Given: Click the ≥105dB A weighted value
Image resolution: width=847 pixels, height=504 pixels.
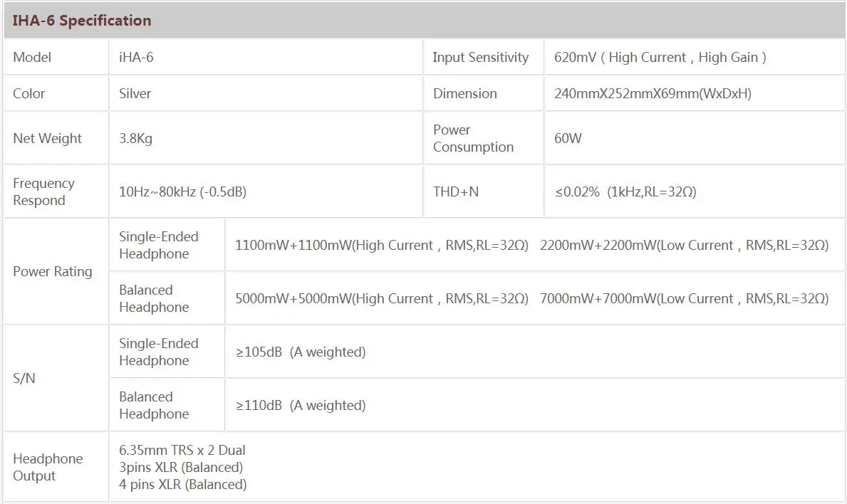Looking at the screenshot, I should pos(301,352).
